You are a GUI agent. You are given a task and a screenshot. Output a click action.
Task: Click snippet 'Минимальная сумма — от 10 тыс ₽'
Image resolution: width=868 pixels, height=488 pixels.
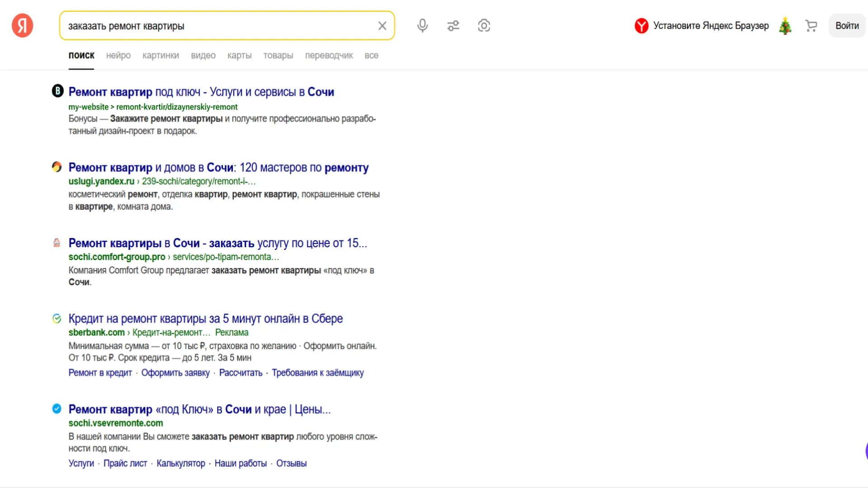point(137,346)
